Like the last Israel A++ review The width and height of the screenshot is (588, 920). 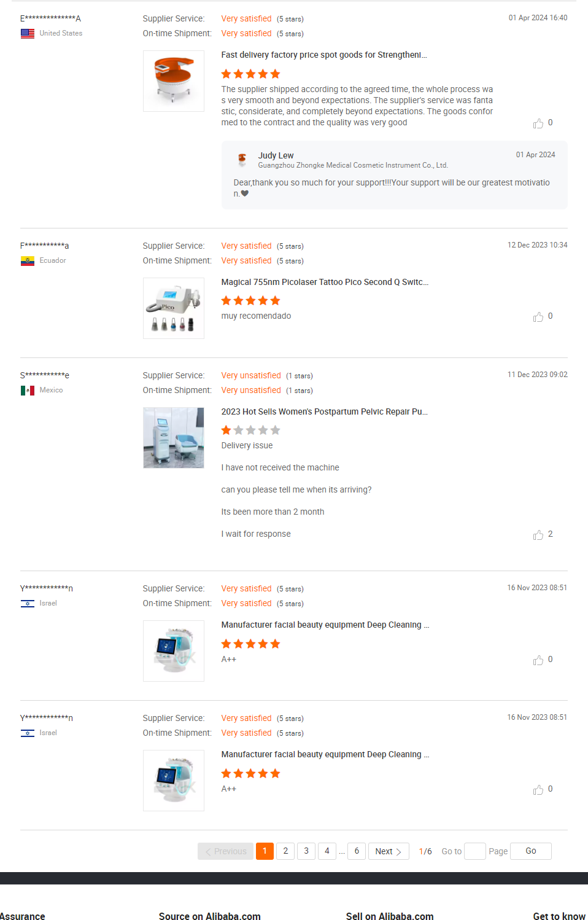[538, 790]
